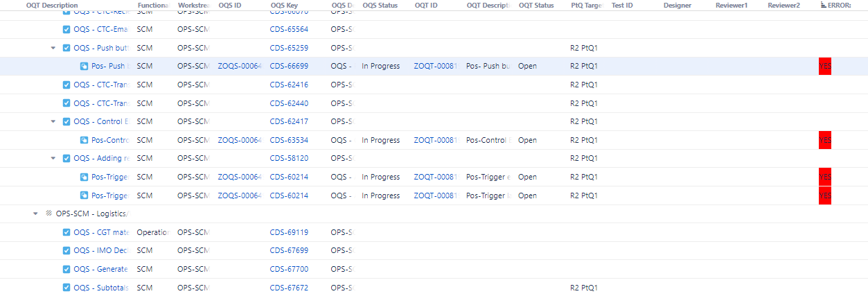Viewport: 868px width, 296px height.
Task: Click the Test ID column header
Action: coord(622,6)
